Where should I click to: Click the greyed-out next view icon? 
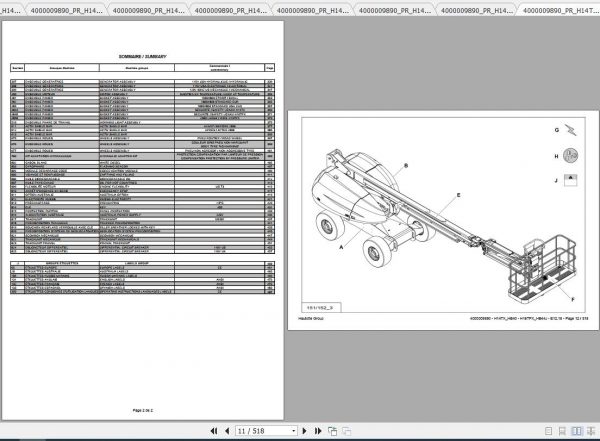(347, 431)
